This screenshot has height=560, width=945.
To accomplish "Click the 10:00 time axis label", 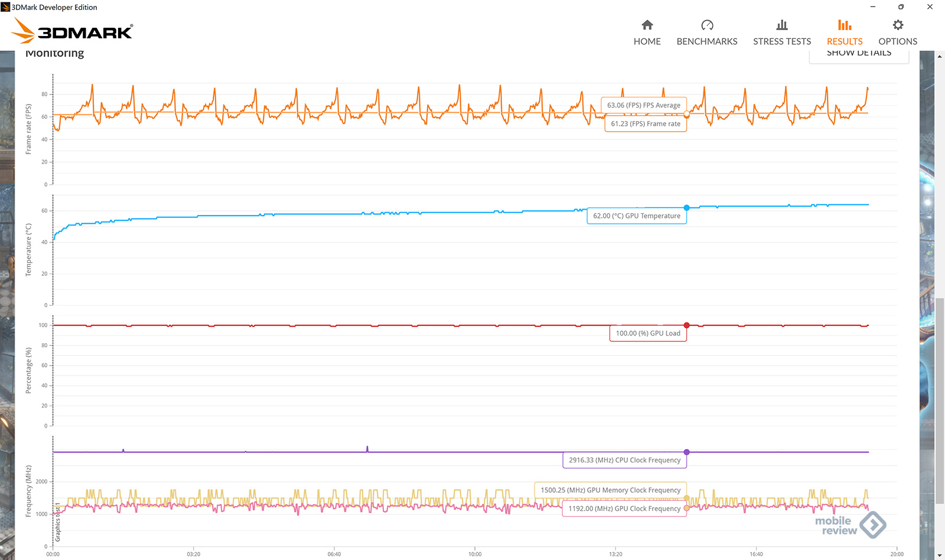I will [x=475, y=554].
